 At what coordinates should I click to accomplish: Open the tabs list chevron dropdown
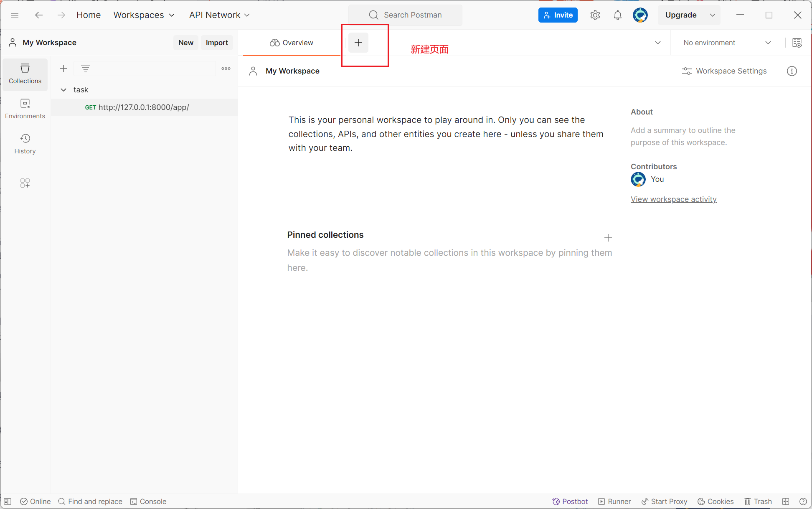point(658,43)
